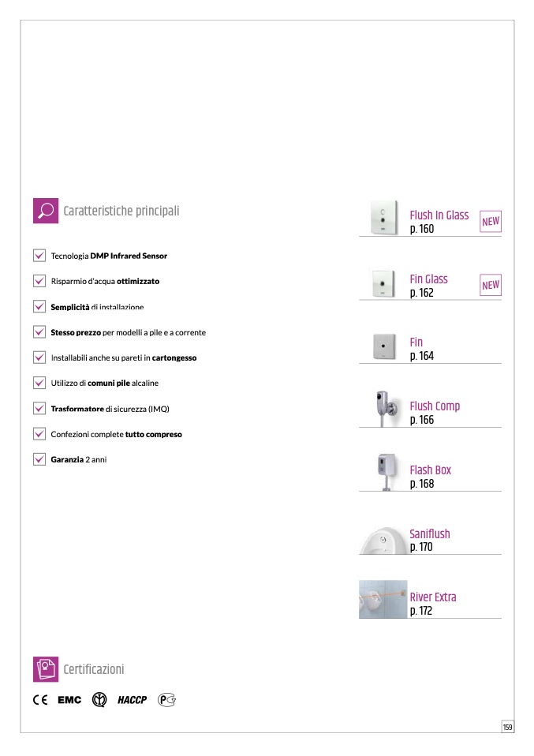This screenshot has width=534, height=756.
Task: Toggle the Garanzia 2 anni checkbox
Action: [x=39, y=459]
